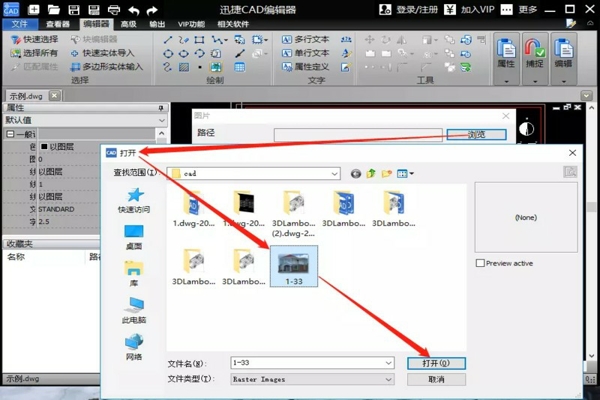Open view menu icon in open dialog
Viewport: 600px width, 400px height.
[405, 174]
